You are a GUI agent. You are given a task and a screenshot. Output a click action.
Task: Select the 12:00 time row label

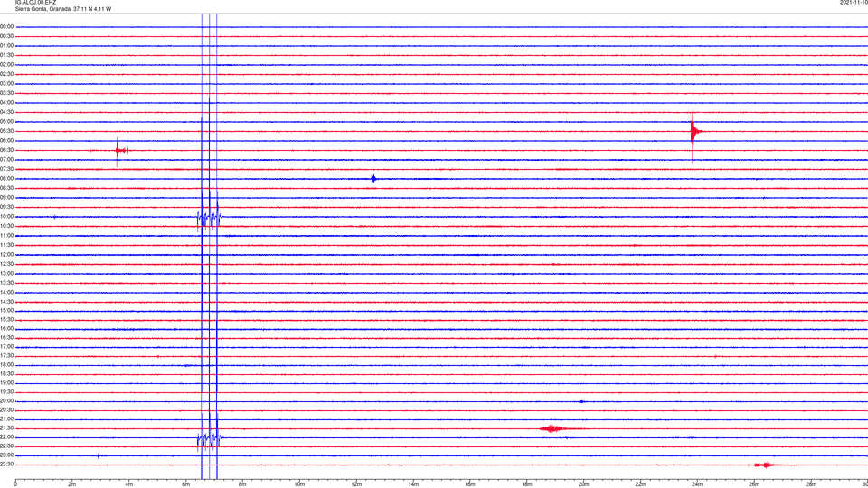pyautogui.click(x=6, y=255)
